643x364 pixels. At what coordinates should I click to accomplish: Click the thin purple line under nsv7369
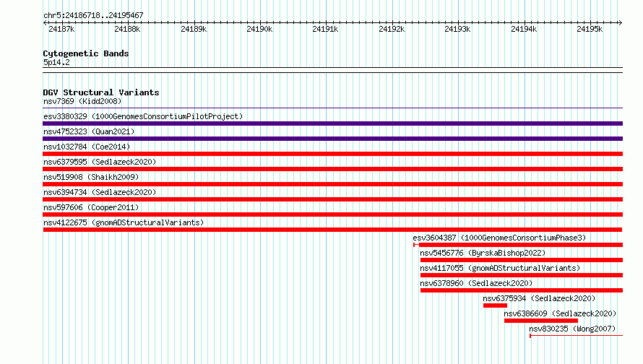(x=332, y=108)
